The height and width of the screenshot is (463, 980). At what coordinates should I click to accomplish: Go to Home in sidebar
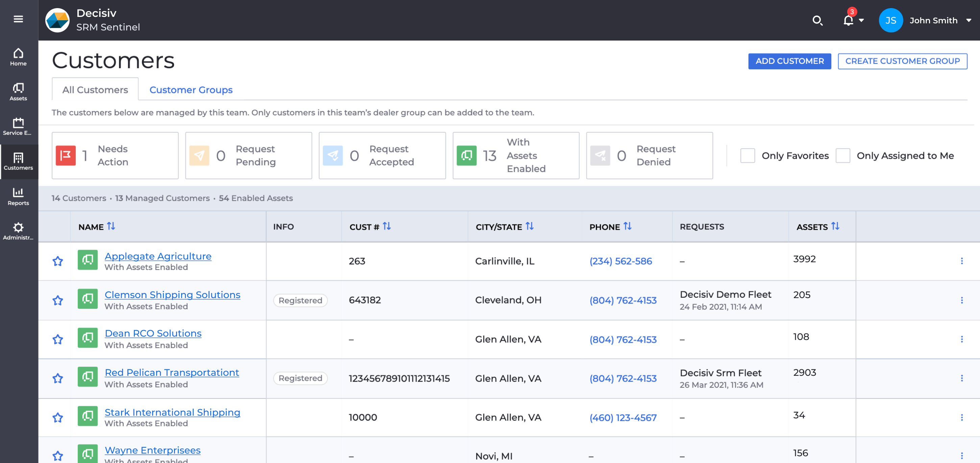tap(18, 57)
